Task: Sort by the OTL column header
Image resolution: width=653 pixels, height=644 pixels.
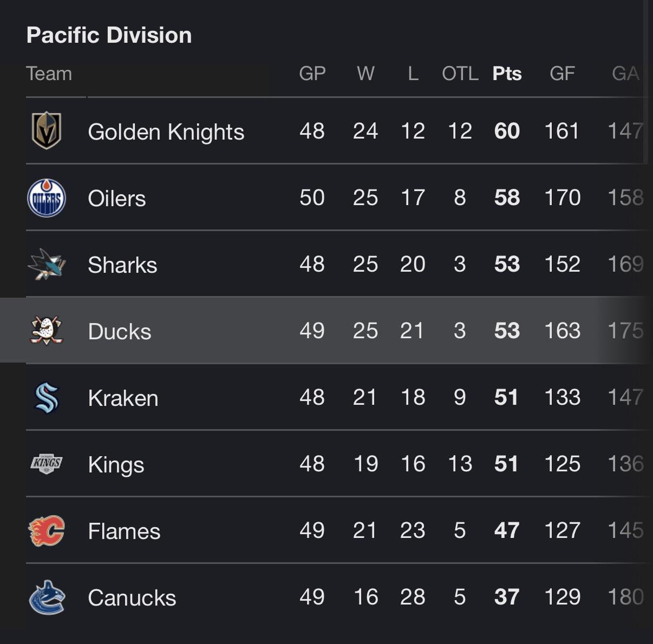Action: [460, 74]
